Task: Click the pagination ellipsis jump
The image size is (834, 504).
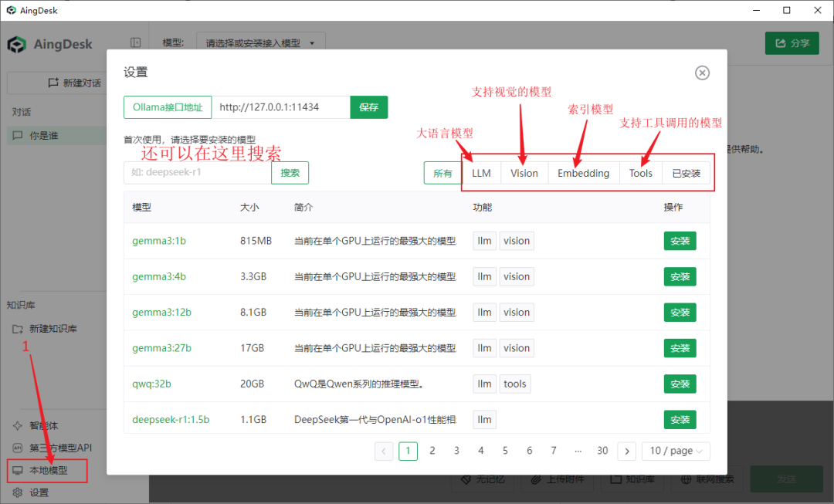Action: (x=578, y=451)
